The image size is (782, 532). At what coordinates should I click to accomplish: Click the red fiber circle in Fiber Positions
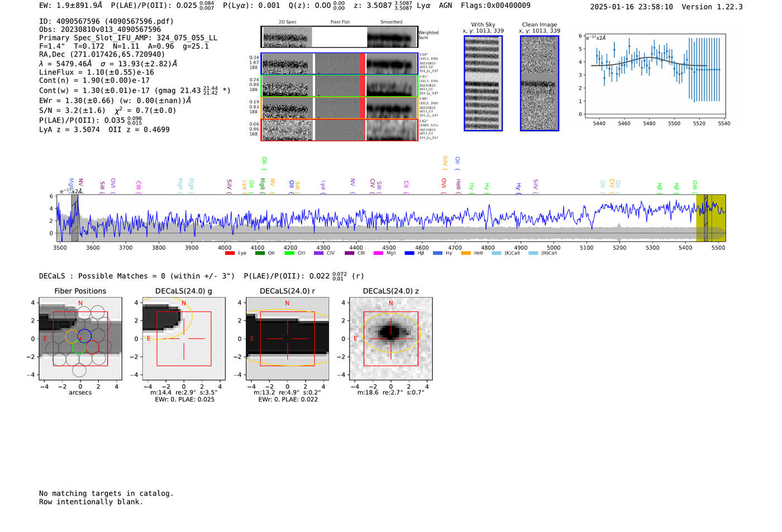(92, 347)
